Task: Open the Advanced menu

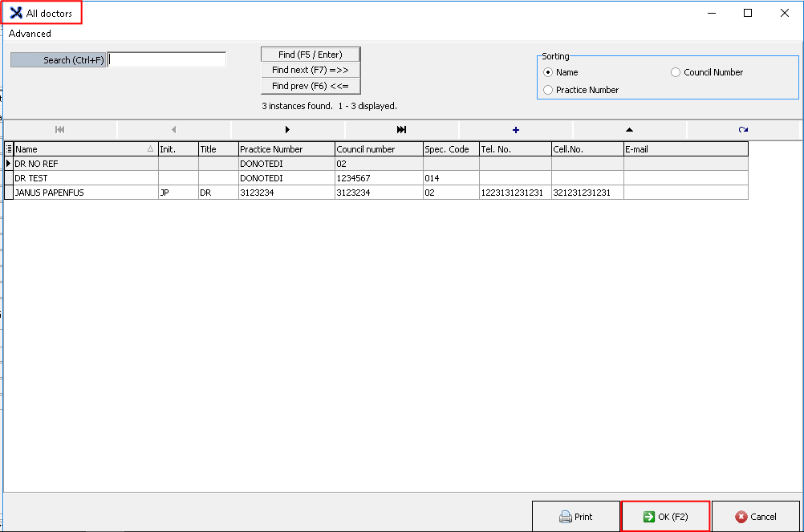Action: (30, 34)
